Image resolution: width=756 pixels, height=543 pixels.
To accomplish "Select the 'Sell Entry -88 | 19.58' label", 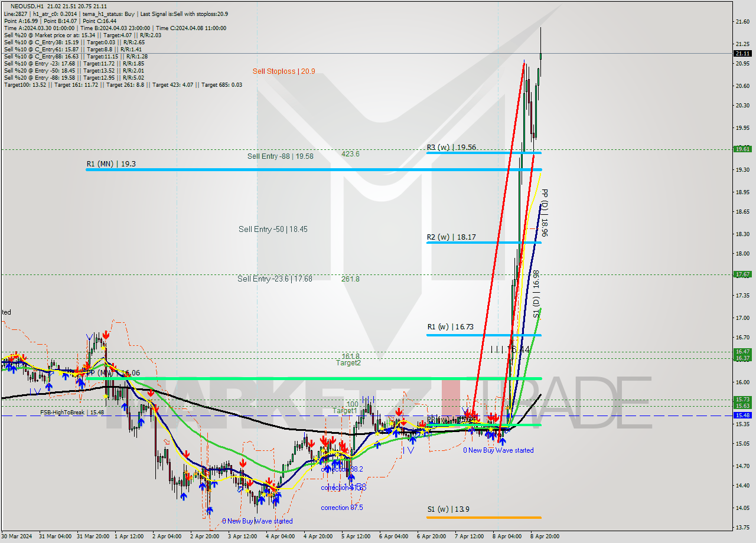I will point(281,156).
